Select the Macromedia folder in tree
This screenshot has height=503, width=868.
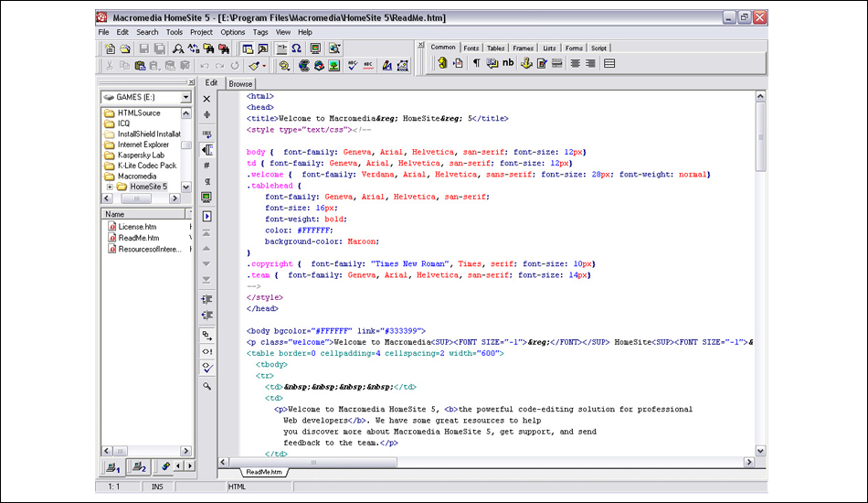point(137,177)
